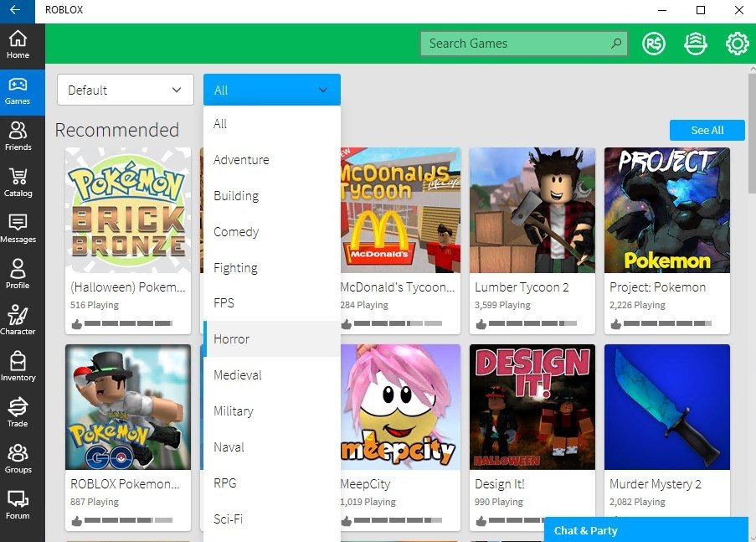Viewport: 756px width, 542px height.
Task: Click the Murder Mystery 2 title
Action: pyautogui.click(x=656, y=484)
